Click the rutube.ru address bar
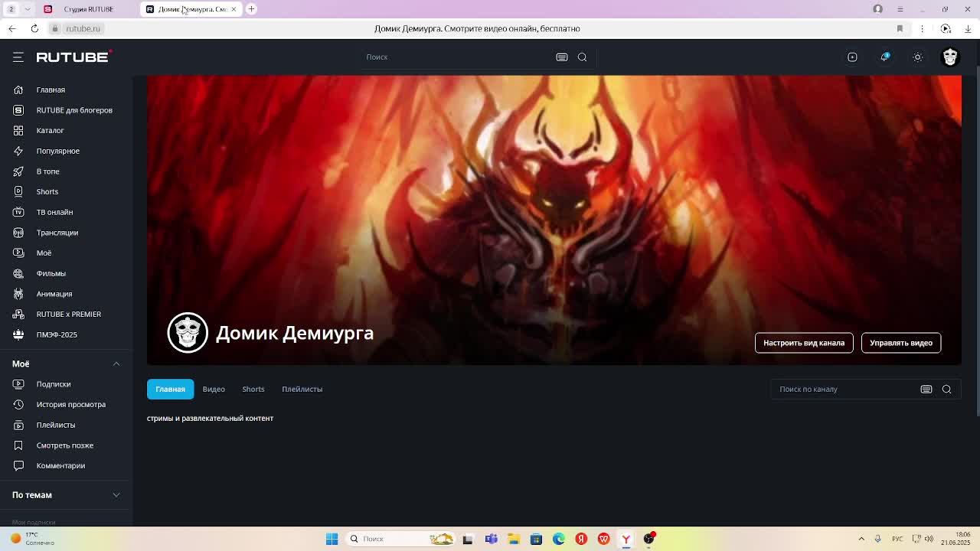The image size is (980, 551). click(x=83, y=28)
